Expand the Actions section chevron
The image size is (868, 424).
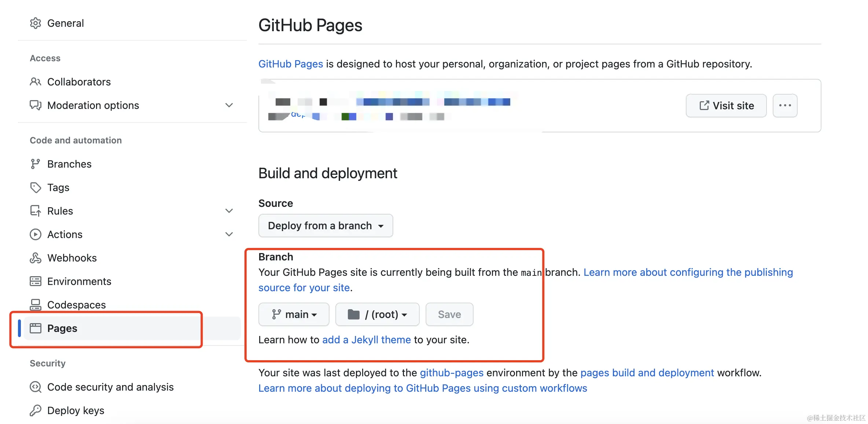point(229,234)
